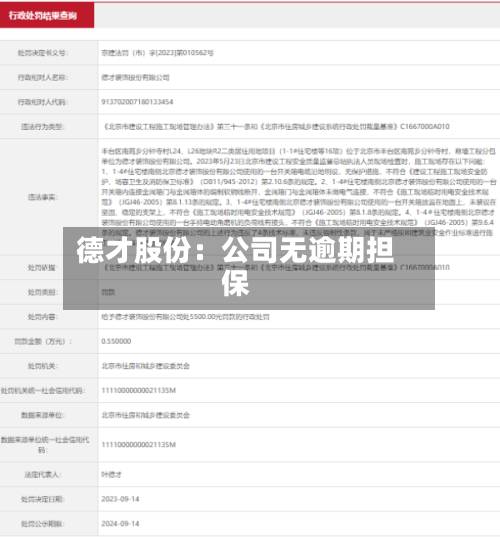Click the publicity deadline 2024-09-14

click(120, 524)
